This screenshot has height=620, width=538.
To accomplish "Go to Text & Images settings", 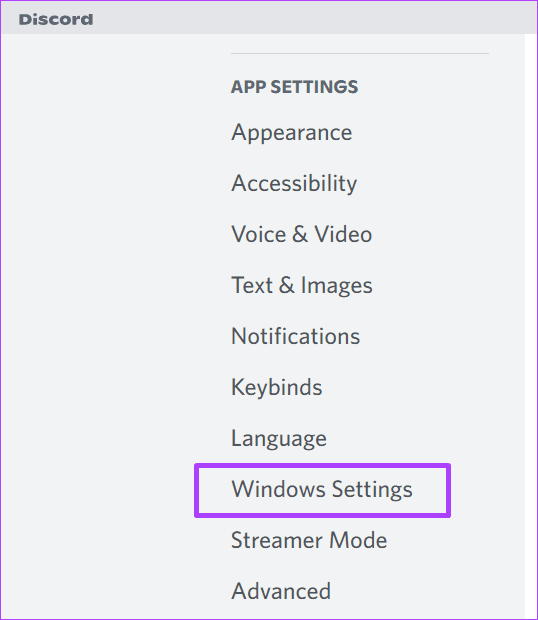I will click(302, 285).
